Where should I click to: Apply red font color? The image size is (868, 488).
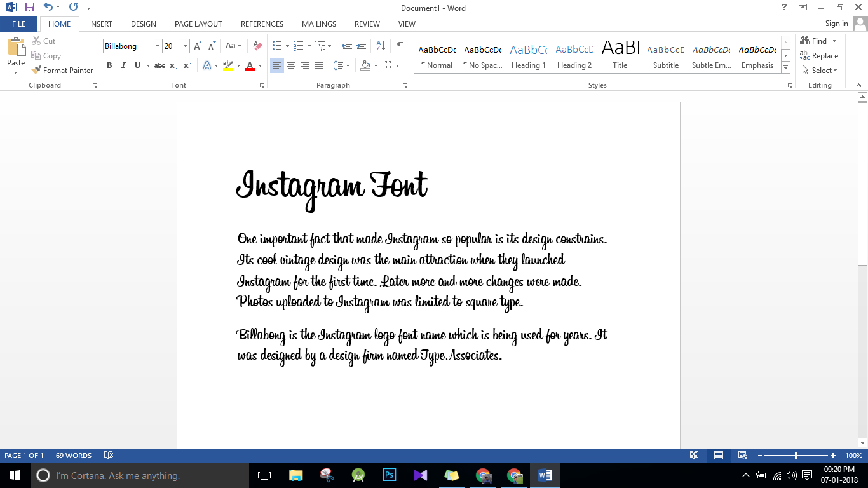pyautogui.click(x=250, y=65)
